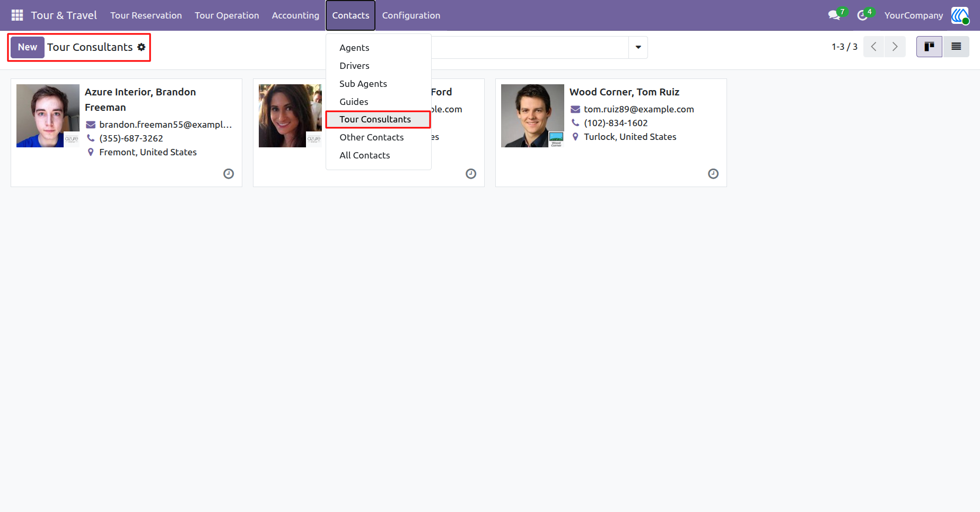Switch to List view

[x=956, y=47]
